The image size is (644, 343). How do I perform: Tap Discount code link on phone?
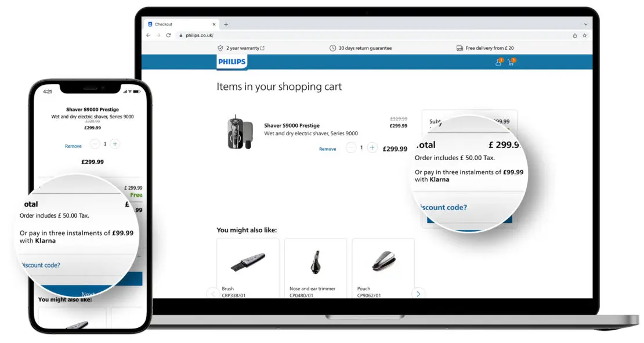click(40, 265)
